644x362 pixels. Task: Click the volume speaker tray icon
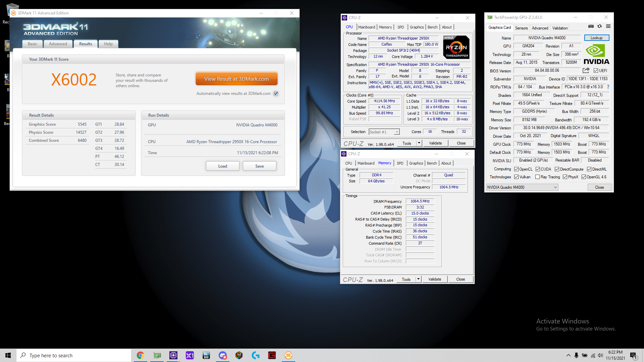[600, 355]
